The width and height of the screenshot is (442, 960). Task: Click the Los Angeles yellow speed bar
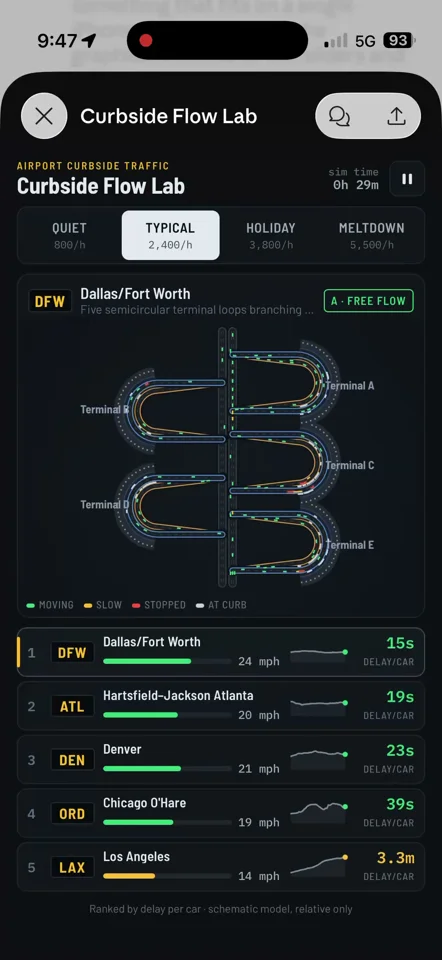coord(129,876)
